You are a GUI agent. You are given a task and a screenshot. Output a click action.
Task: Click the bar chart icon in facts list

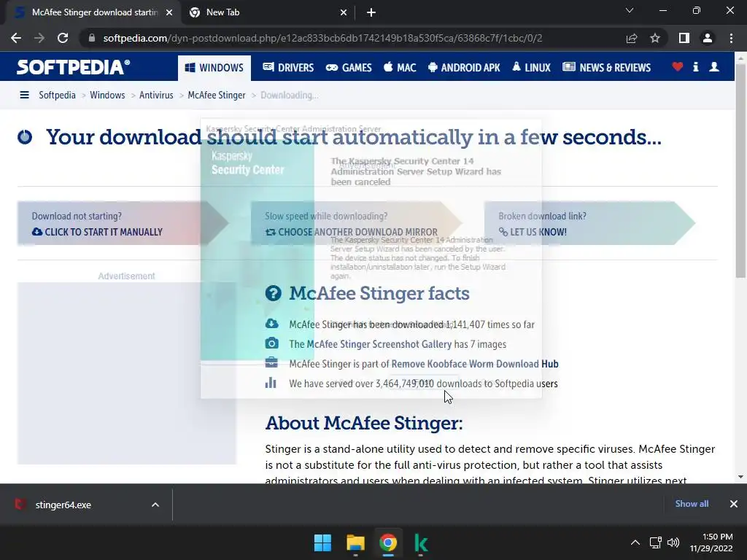(x=271, y=382)
